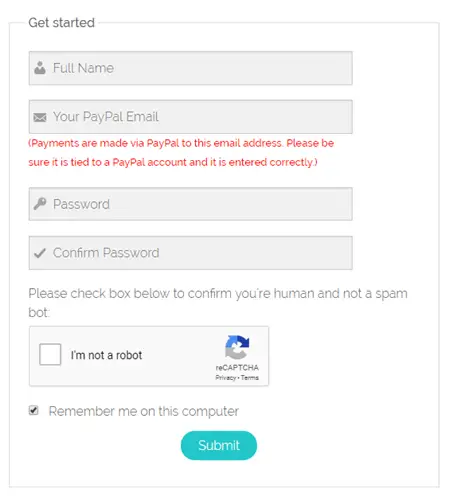The width and height of the screenshot is (452, 500).
Task: Click the I'm not a robot label
Action: [x=106, y=355]
